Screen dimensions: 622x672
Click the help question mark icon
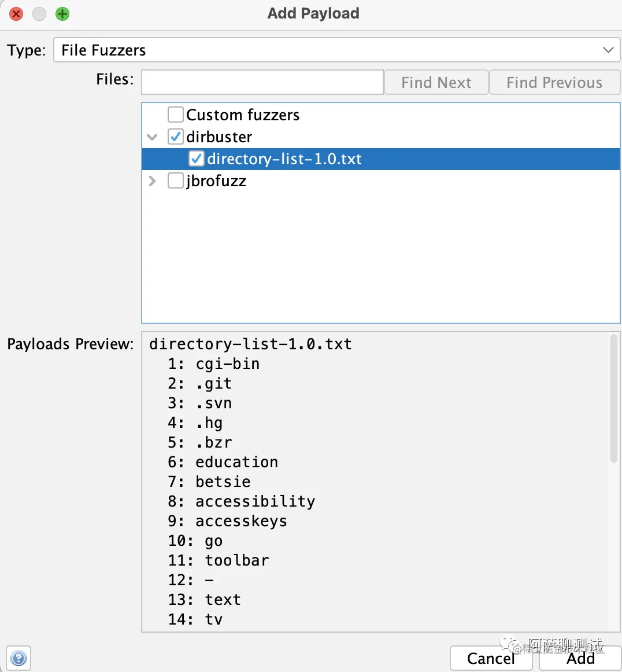point(18,658)
